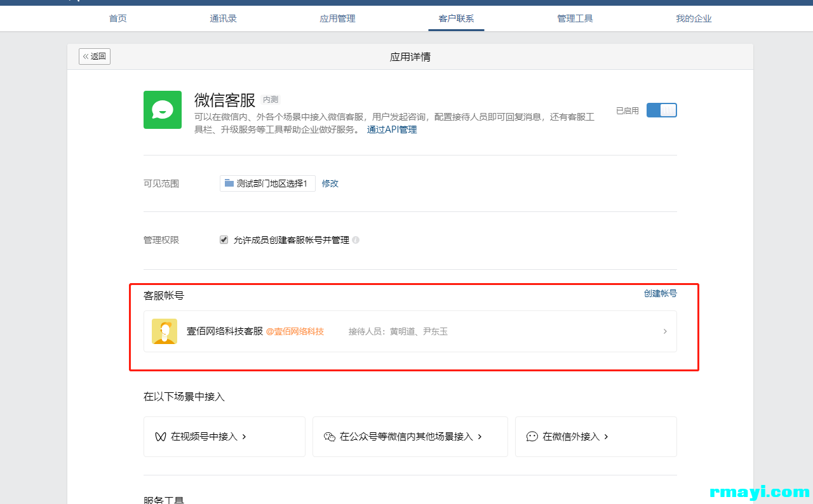This screenshot has width=813, height=504.
Task: Open the 应用管理 tab
Action: pos(337,18)
